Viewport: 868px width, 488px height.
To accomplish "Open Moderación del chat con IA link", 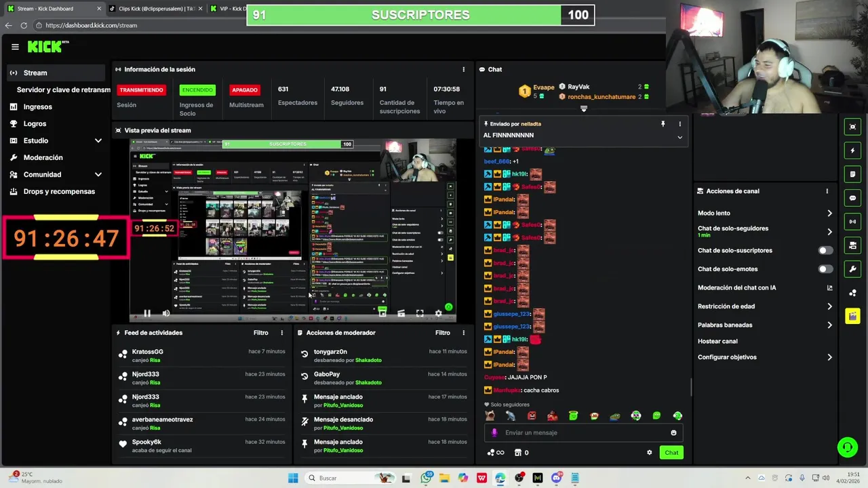I will (765, 287).
